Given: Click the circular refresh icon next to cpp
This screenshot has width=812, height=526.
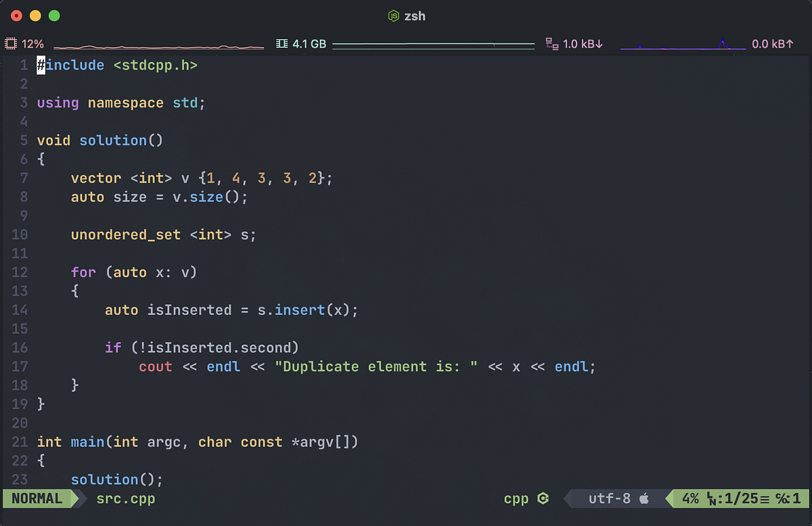Looking at the screenshot, I should (x=543, y=498).
